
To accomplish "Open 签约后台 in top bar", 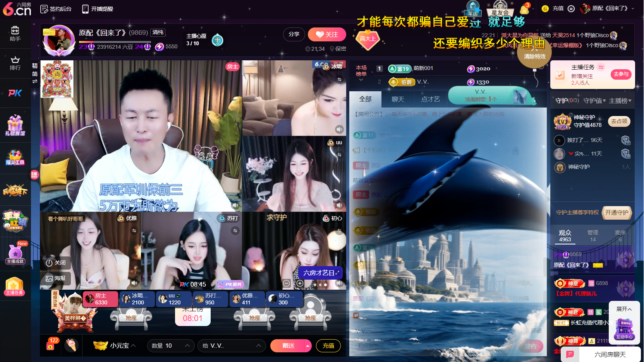I will tap(56, 9).
